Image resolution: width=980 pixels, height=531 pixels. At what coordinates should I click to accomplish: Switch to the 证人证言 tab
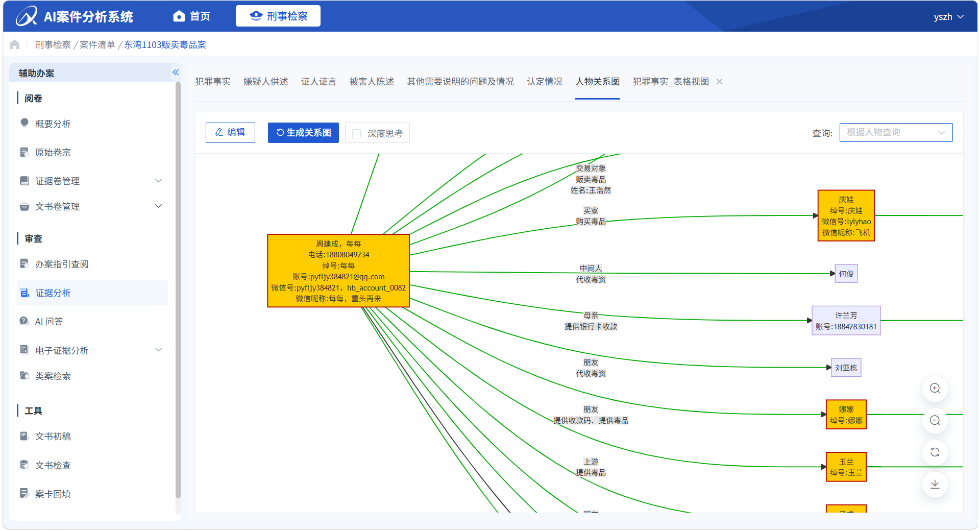coord(318,82)
